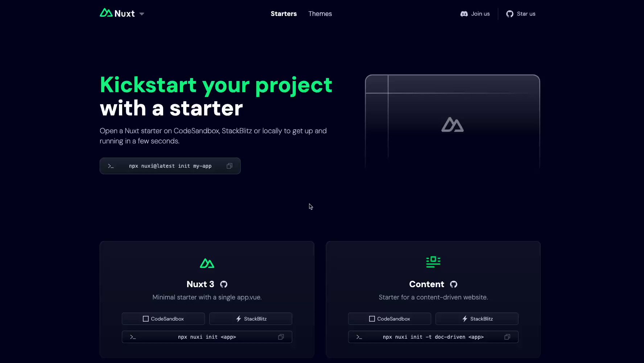
Task: Switch to the Themes tab
Action: (320, 13)
